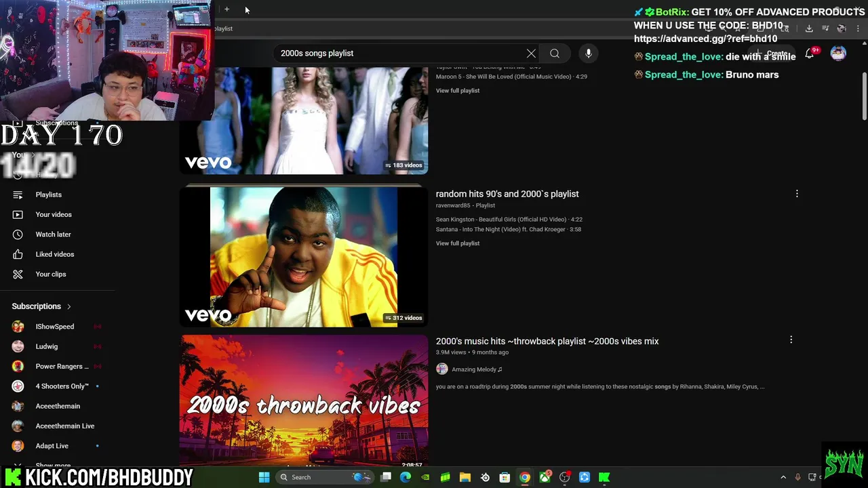The width and height of the screenshot is (868, 488).
Task: Open the 183 videos playlist thumbnail
Action: pos(304,121)
